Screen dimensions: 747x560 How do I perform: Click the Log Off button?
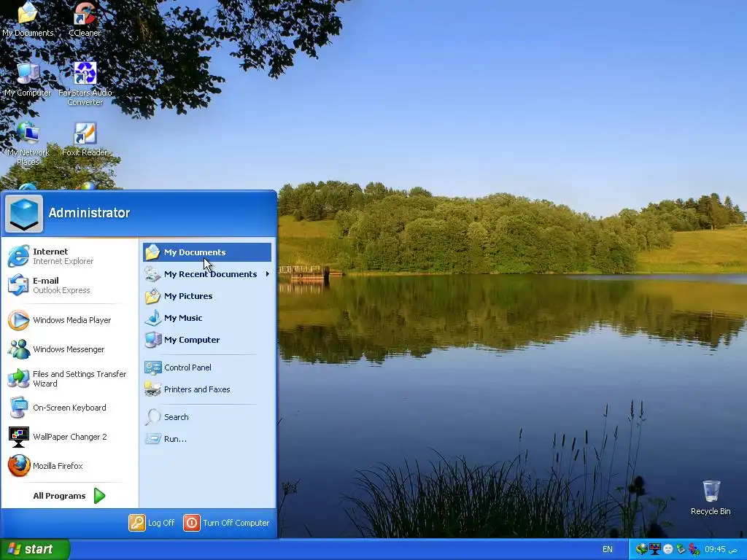[x=152, y=523]
